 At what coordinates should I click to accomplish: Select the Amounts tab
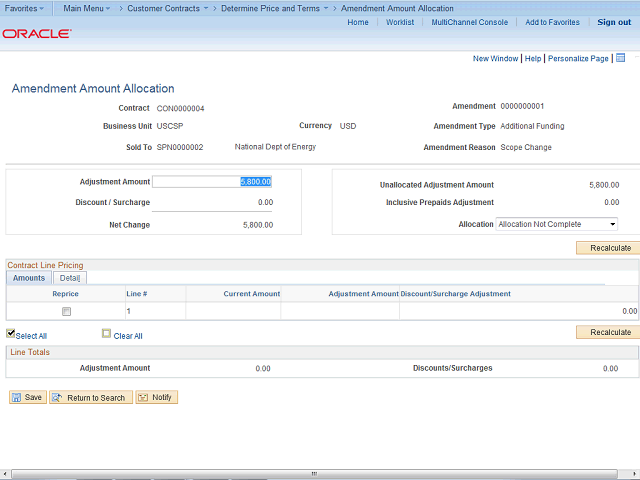[x=29, y=277]
